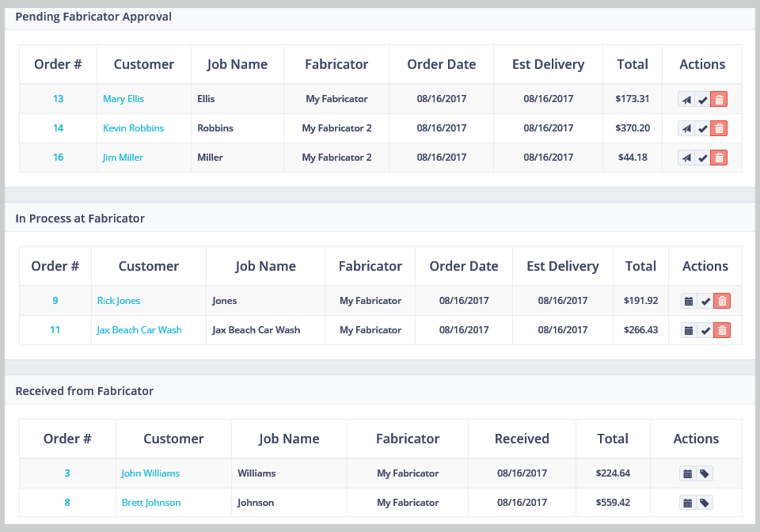Image resolution: width=760 pixels, height=532 pixels.
Task: Open order number 8 link
Action: point(66,503)
